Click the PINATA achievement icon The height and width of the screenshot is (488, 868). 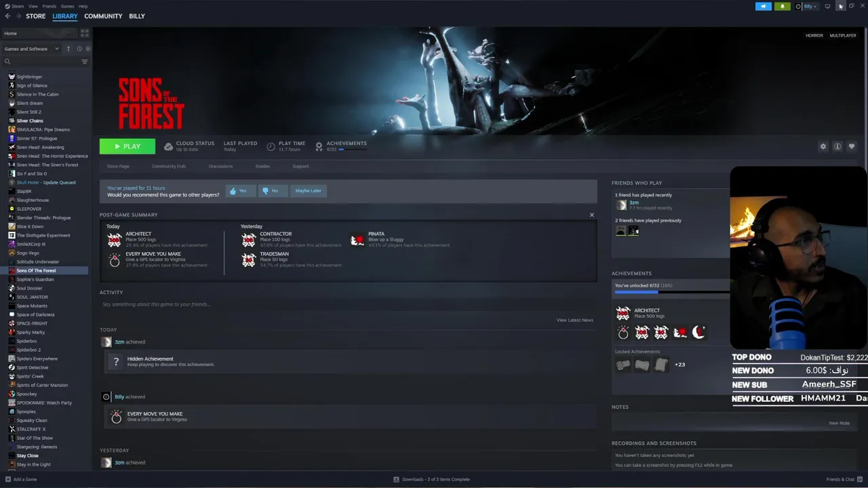click(x=357, y=239)
